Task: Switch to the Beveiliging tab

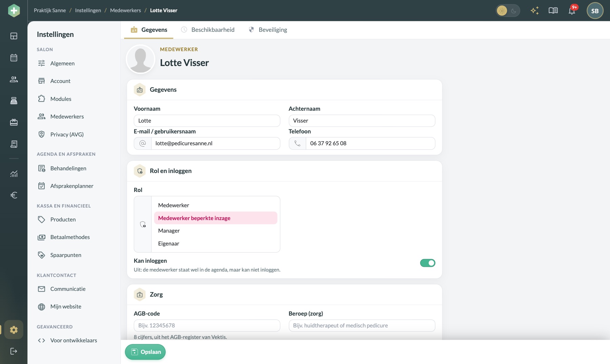Action: click(x=268, y=30)
